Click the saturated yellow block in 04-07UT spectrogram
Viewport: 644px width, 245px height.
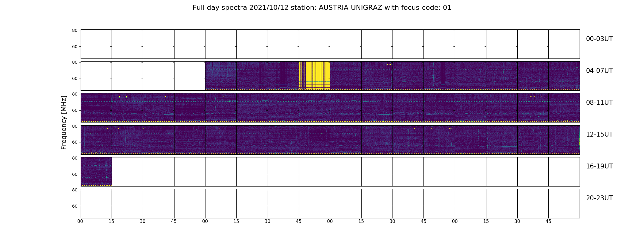(314, 76)
